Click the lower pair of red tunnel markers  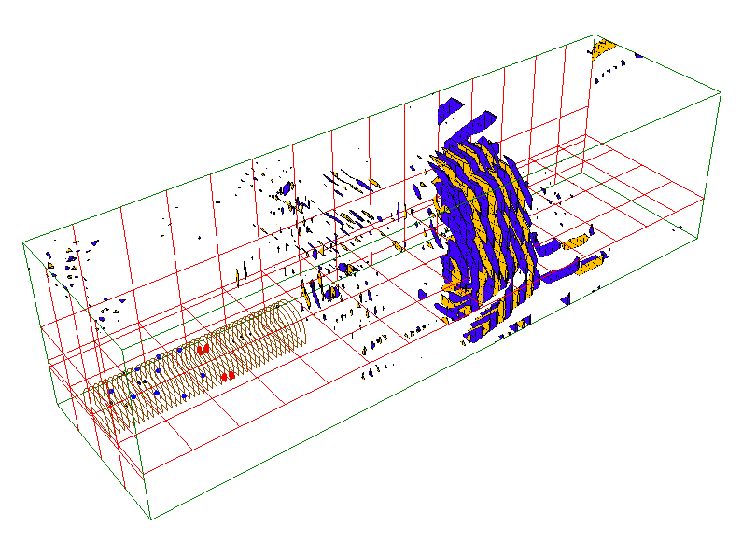click(226, 376)
